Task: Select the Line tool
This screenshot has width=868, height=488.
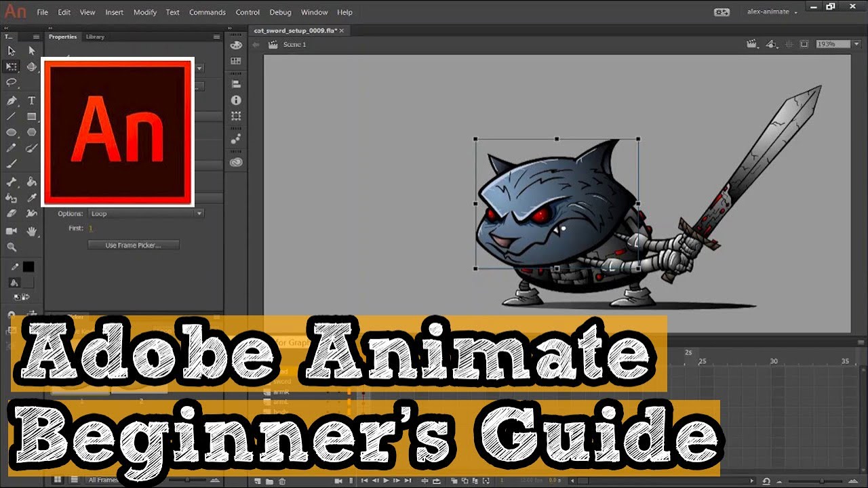Action: [x=12, y=117]
